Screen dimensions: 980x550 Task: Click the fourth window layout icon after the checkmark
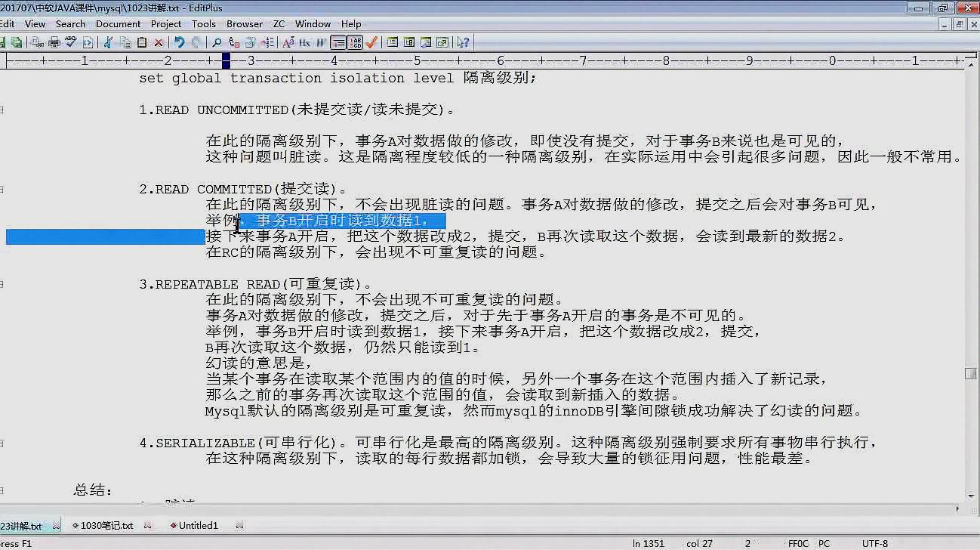[442, 43]
